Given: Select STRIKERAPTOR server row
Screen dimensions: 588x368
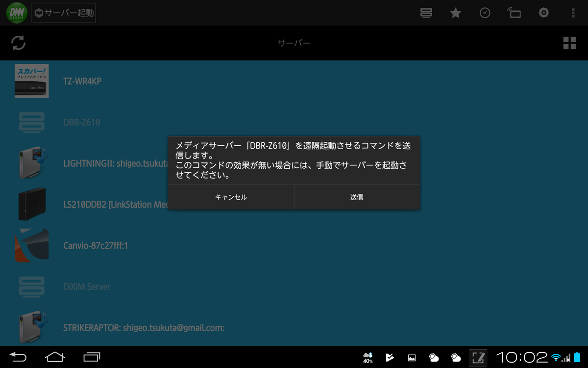Looking at the screenshot, I should tap(294, 327).
